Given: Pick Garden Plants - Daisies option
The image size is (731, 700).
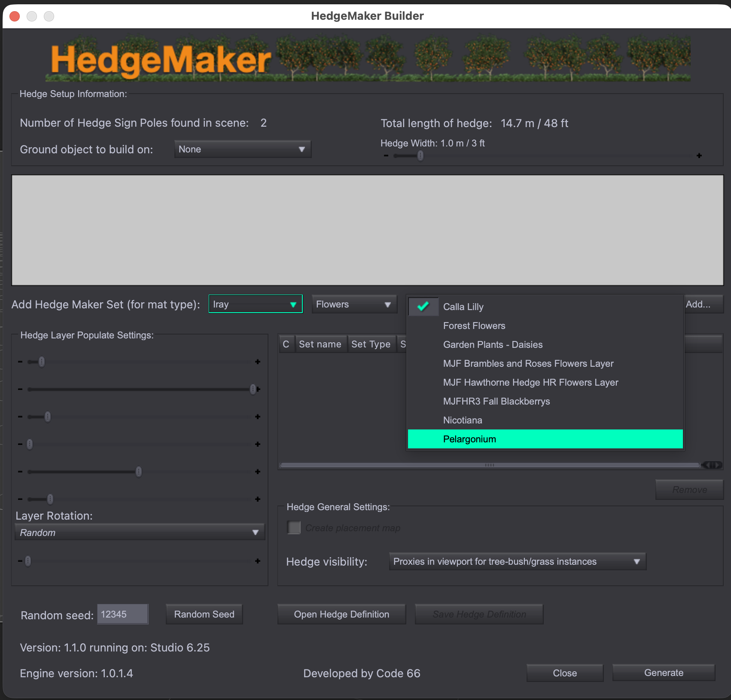Looking at the screenshot, I should (545, 344).
